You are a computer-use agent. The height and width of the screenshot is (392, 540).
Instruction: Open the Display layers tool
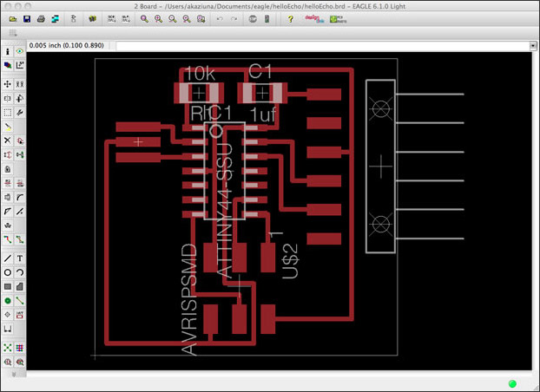point(8,65)
